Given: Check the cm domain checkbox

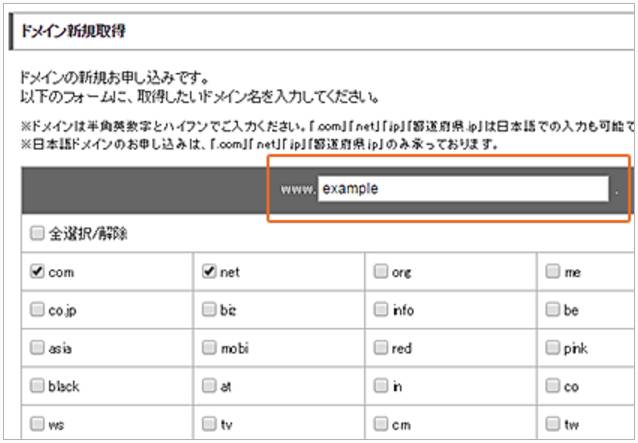Looking at the screenshot, I should click(x=381, y=424).
